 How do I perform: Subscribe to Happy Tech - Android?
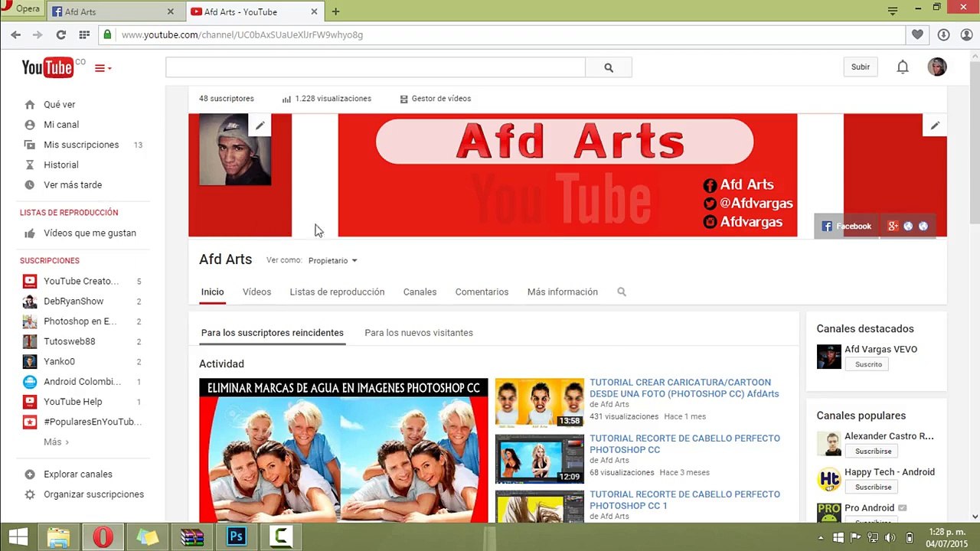(873, 487)
